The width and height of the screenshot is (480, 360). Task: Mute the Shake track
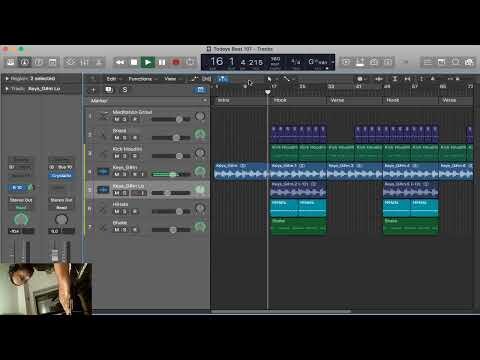coord(117,230)
